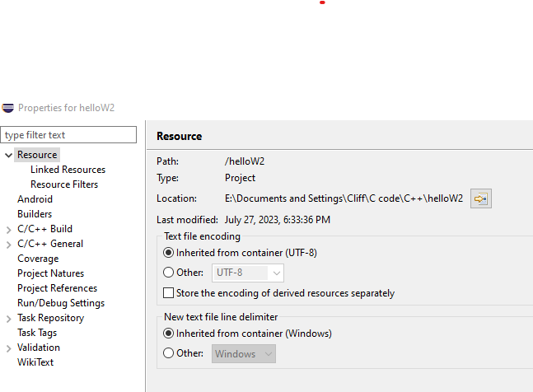The height and width of the screenshot is (392, 533).
Task: Go to Run/Debug Settings page
Action: [61, 303]
